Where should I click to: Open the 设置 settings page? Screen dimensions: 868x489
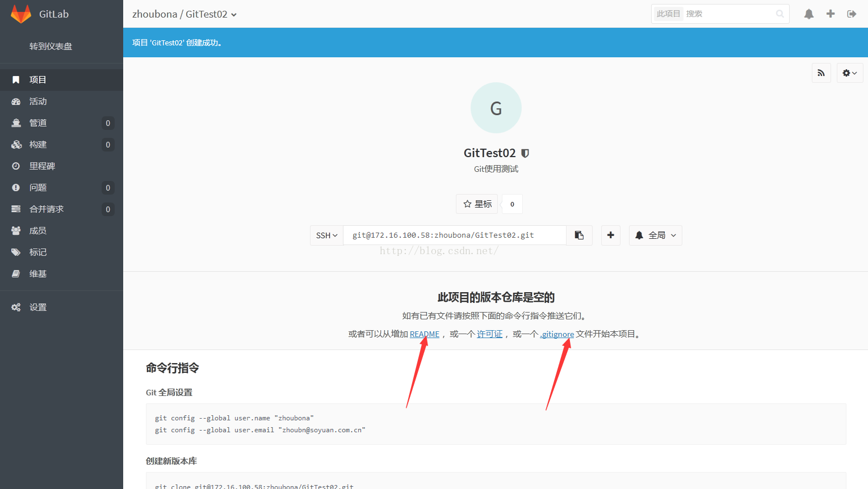pyautogui.click(x=61, y=307)
